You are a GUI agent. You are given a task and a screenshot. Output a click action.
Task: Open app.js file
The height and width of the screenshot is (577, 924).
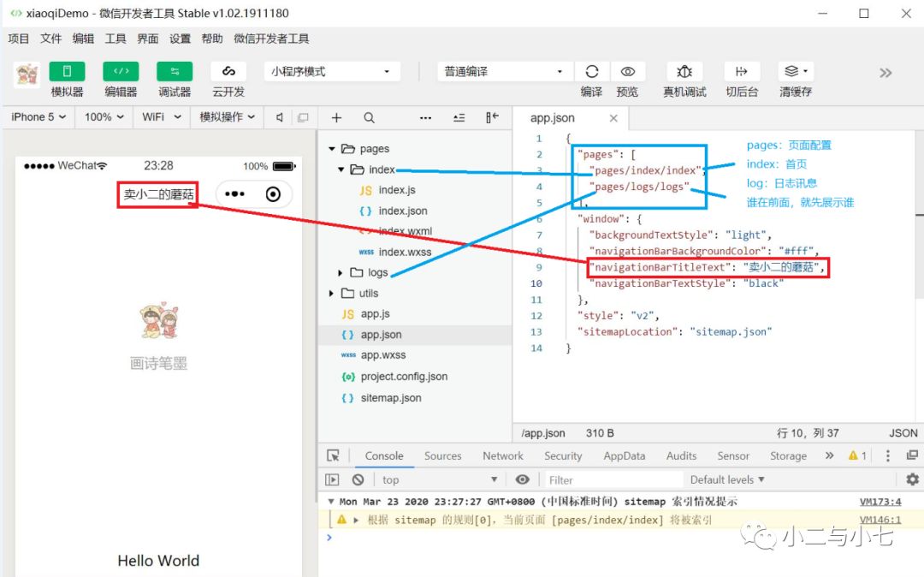(x=375, y=313)
